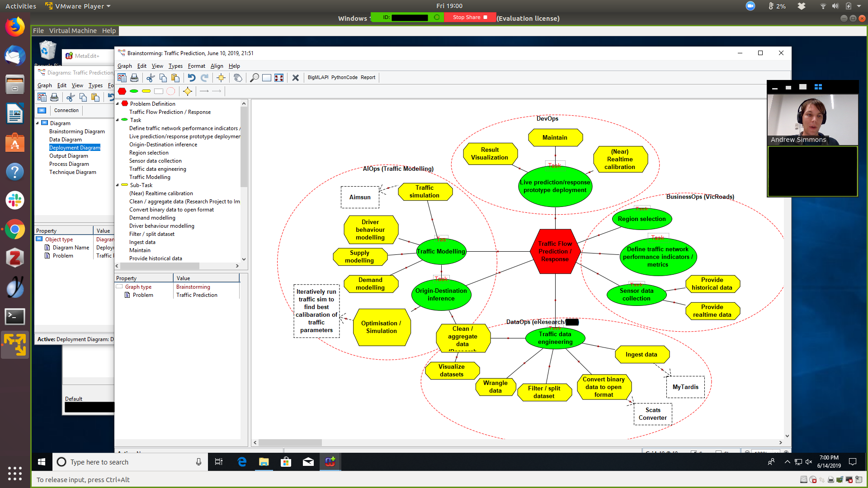The width and height of the screenshot is (868, 488).
Task: Click the fit-to-window zoom icon
Action: (x=279, y=78)
